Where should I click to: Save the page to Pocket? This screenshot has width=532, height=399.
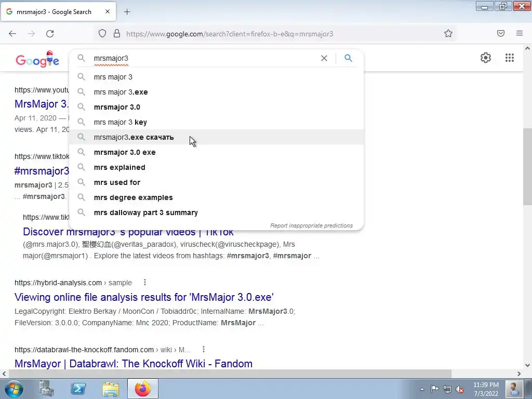(501, 33)
